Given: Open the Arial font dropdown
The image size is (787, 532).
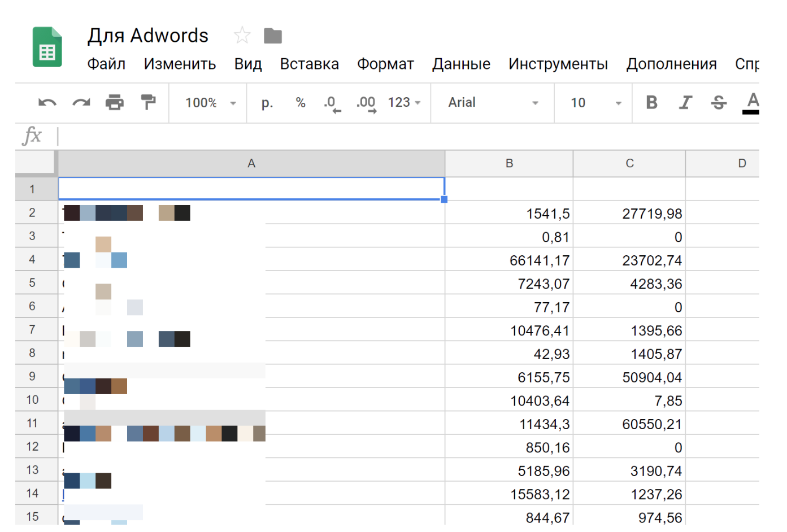Looking at the screenshot, I should tap(493, 103).
